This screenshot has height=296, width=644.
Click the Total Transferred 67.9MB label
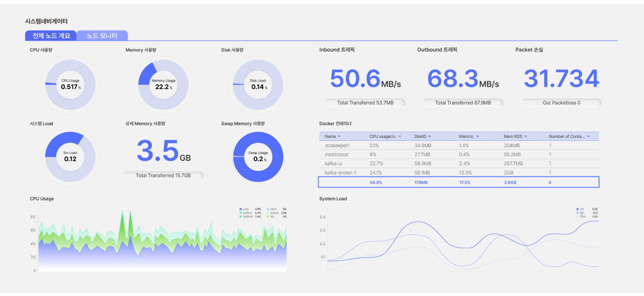(463, 103)
